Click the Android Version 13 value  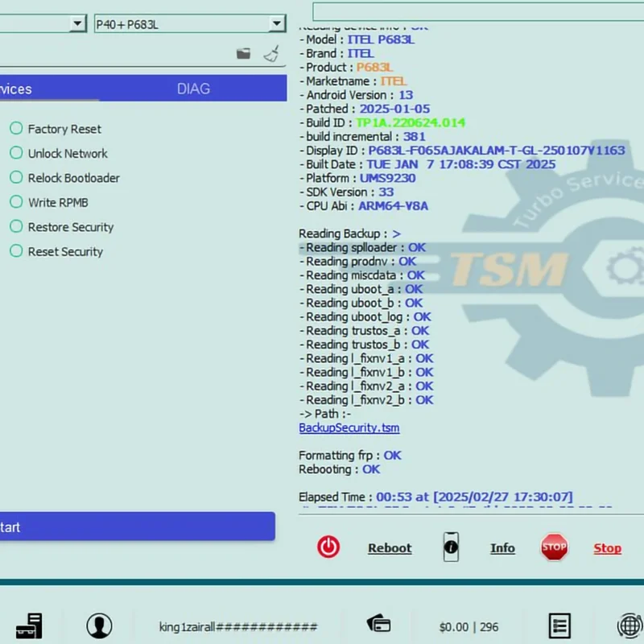click(x=406, y=95)
